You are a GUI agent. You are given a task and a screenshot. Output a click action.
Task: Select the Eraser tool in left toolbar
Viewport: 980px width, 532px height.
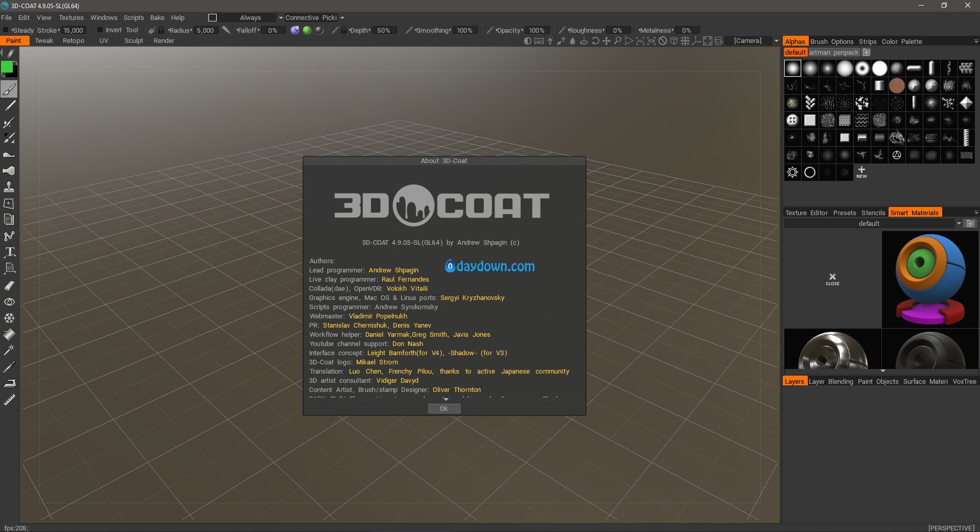[9, 285]
